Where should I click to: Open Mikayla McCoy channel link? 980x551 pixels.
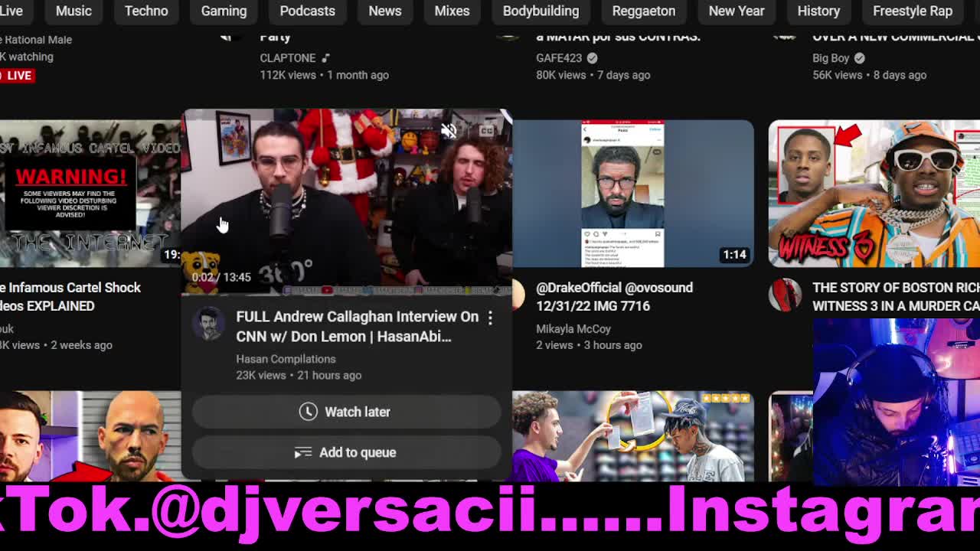coord(573,329)
